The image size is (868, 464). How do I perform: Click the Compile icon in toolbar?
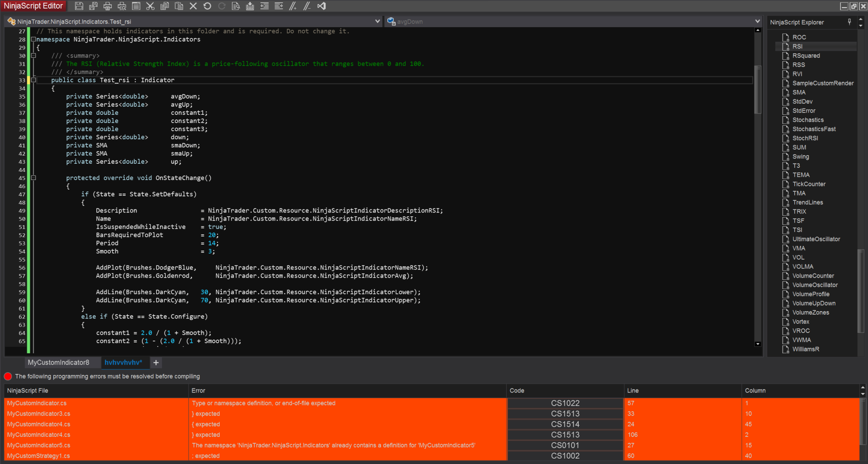click(x=250, y=6)
